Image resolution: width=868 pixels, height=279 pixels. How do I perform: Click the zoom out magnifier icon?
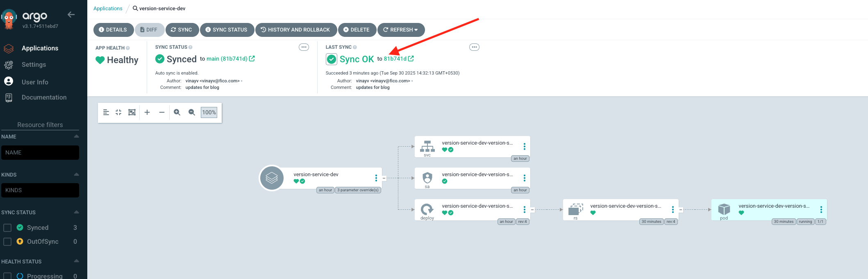[191, 112]
